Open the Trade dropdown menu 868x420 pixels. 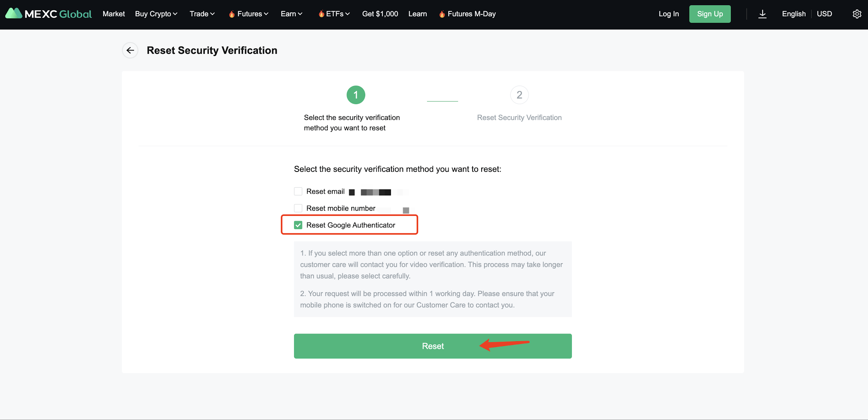click(202, 14)
